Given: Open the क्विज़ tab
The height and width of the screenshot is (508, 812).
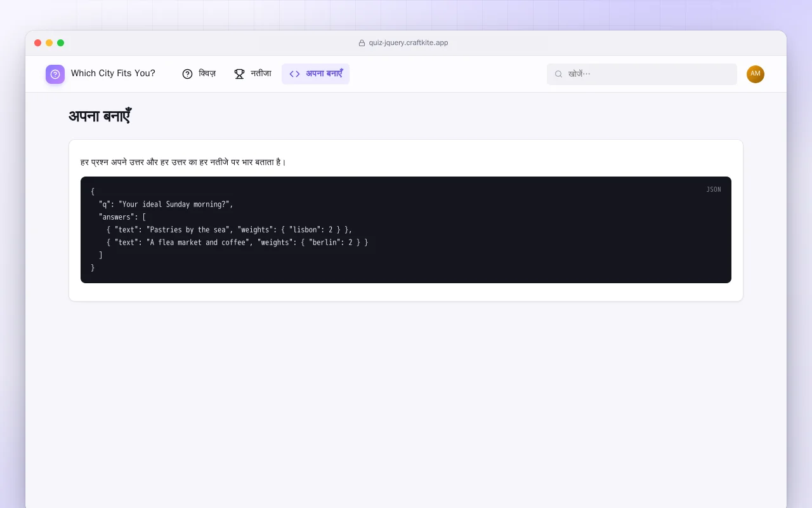Looking at the screenshot, I should (x=199, y=74).
